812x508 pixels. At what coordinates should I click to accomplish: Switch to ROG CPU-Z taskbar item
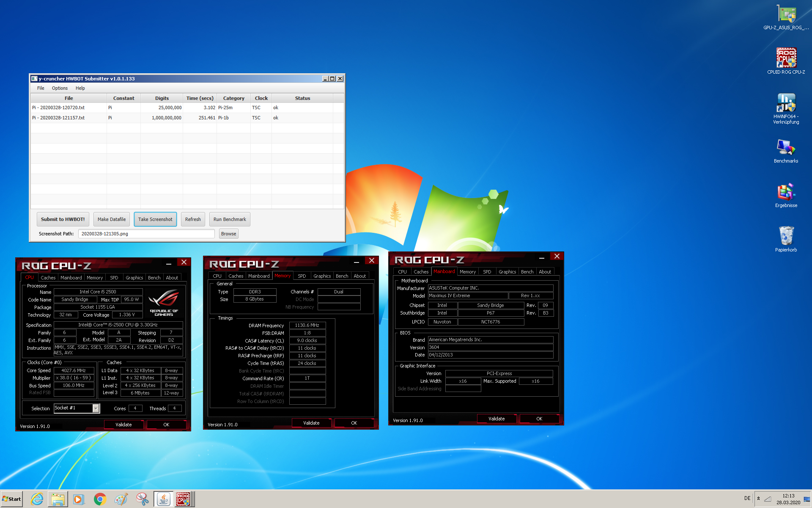[184, 499]
